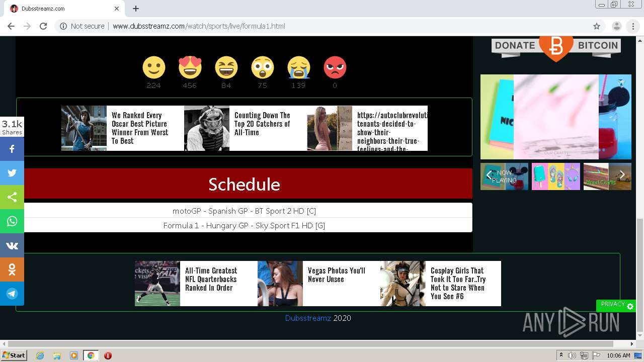
Task: Open the PRIVACY settings gear button
Action: coord(616,305)
